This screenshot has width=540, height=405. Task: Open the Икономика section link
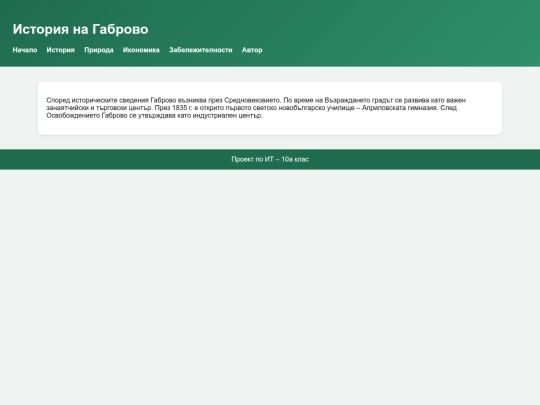(141, 50)
